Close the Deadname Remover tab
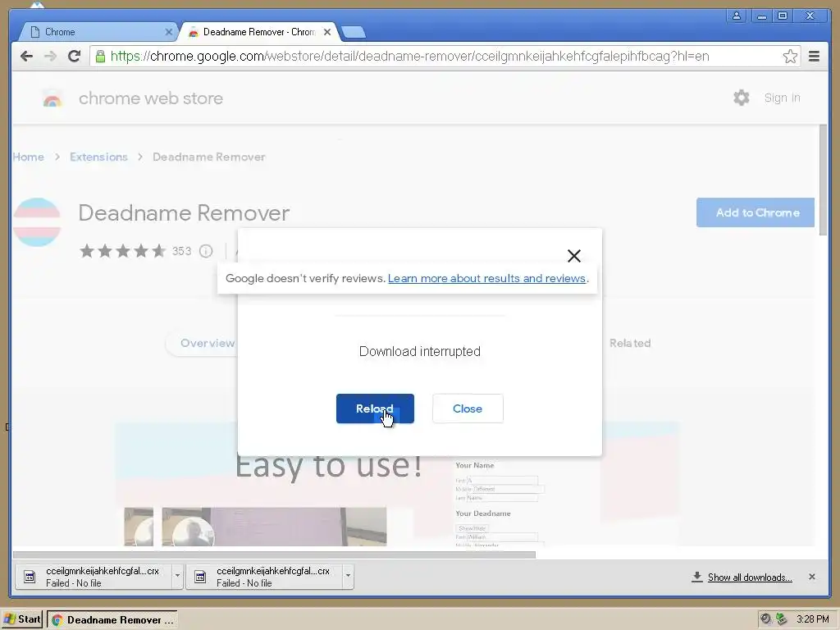Screen dimensions: 840x630 [x=326, y=32]
